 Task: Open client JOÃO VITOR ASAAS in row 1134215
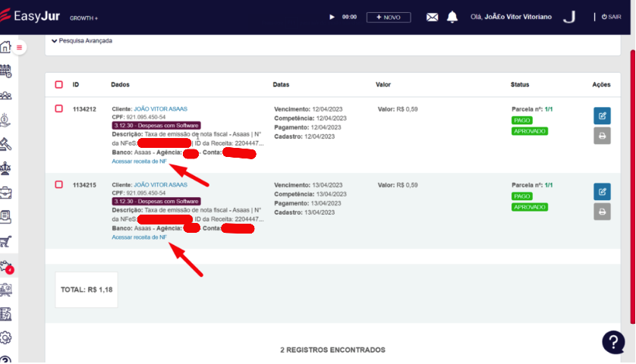click(161, 185)
